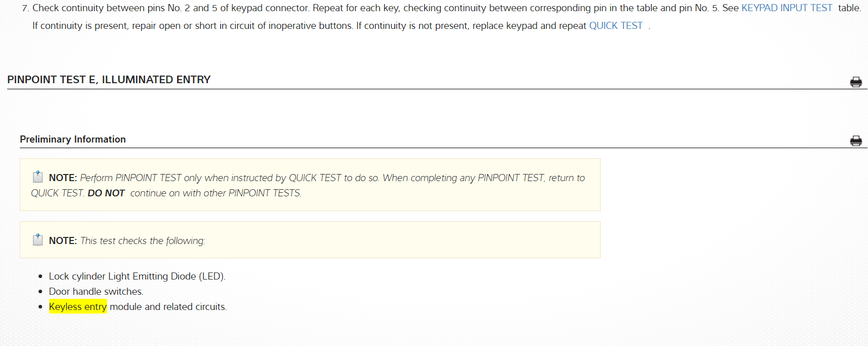This screenshot has height=346, width=868.
Task: Click the 'If continuity is present' sentence
Action: [192, 26]
